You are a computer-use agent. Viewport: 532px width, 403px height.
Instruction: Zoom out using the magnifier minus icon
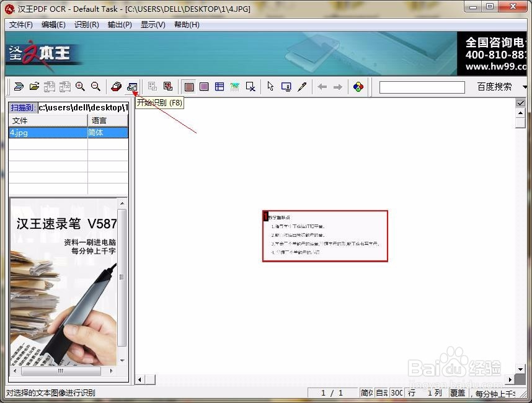pyautogui.click(x=95, y=87)
